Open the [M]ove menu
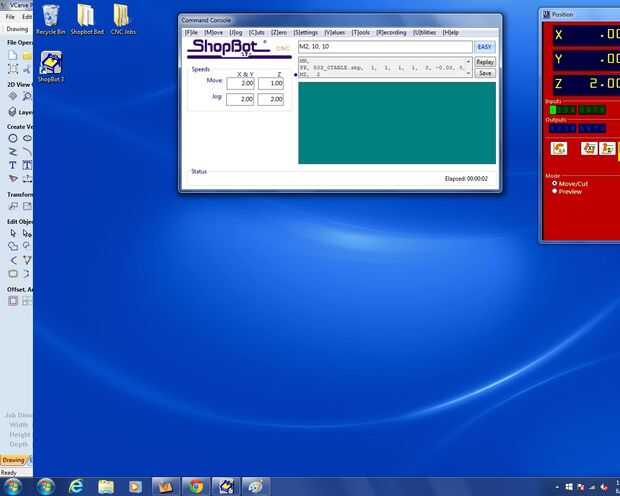Screen dimensions: 620x496 point(214,32)
